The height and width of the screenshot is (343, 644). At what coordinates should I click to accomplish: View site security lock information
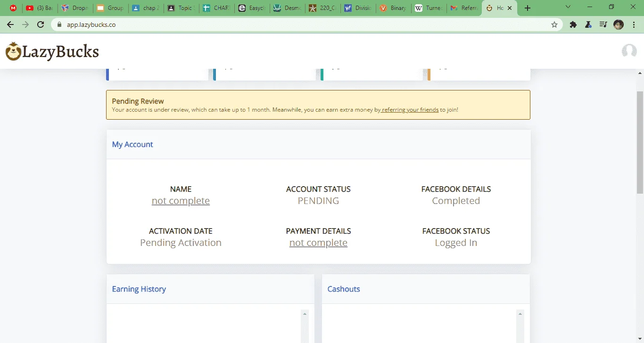[x=59, y=24]
